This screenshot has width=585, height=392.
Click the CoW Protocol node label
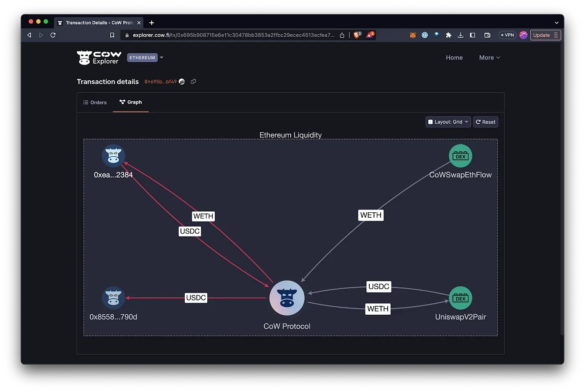(x=287, y=326)
